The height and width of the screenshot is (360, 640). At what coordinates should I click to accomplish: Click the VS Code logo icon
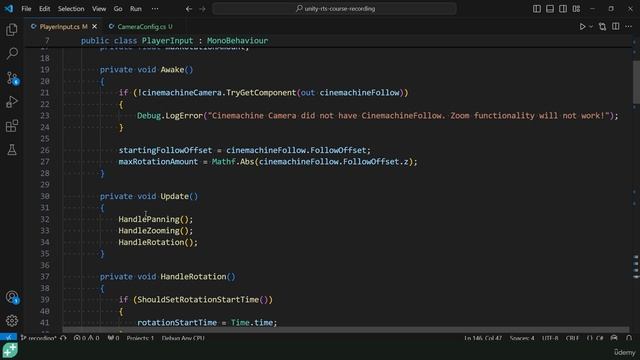tap(9, 8)
